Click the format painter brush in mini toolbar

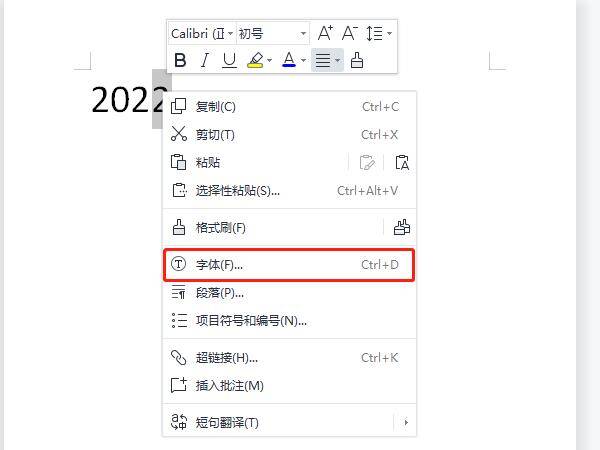[x=357, y=60]
